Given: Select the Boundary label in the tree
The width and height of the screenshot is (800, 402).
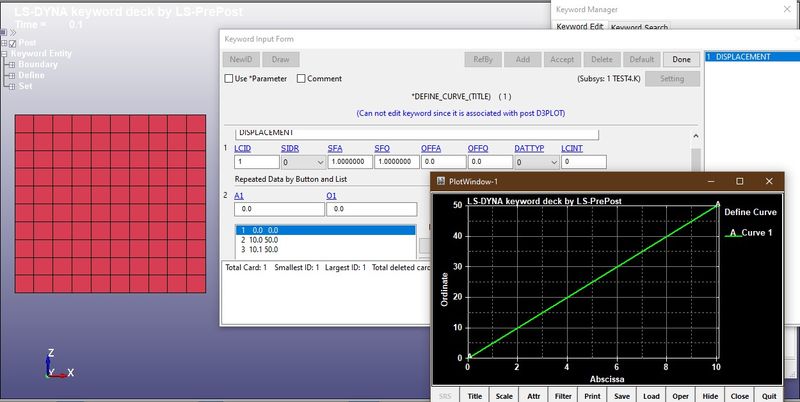Looking at the screenshot, I should point(38,65).
